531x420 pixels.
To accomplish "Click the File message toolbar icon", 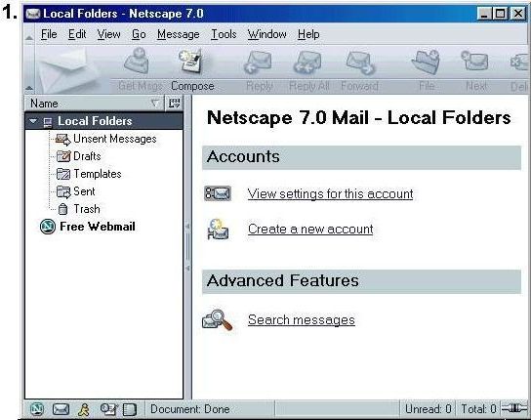I will click(426, 62).
